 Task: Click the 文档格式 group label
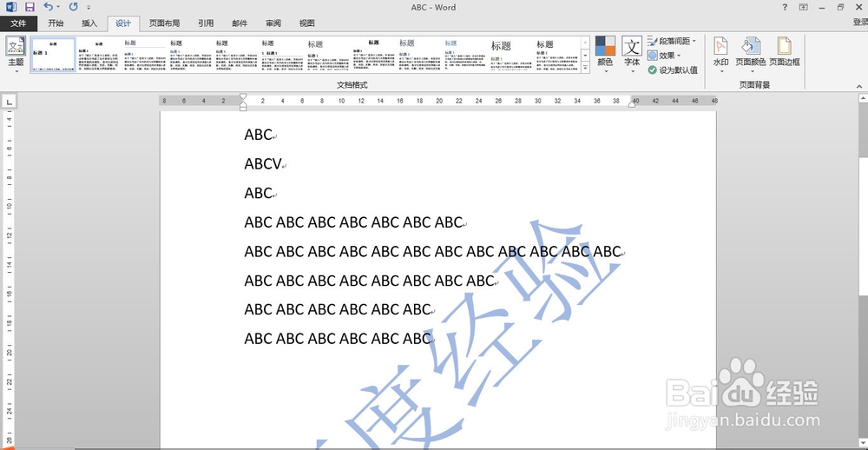tap(352, 85)
